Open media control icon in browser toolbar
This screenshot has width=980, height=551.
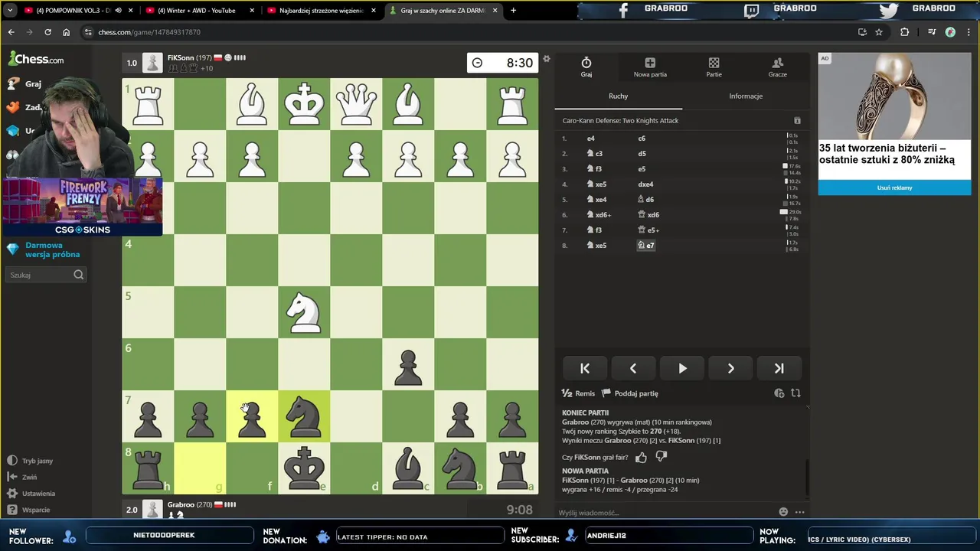(932, 32)
